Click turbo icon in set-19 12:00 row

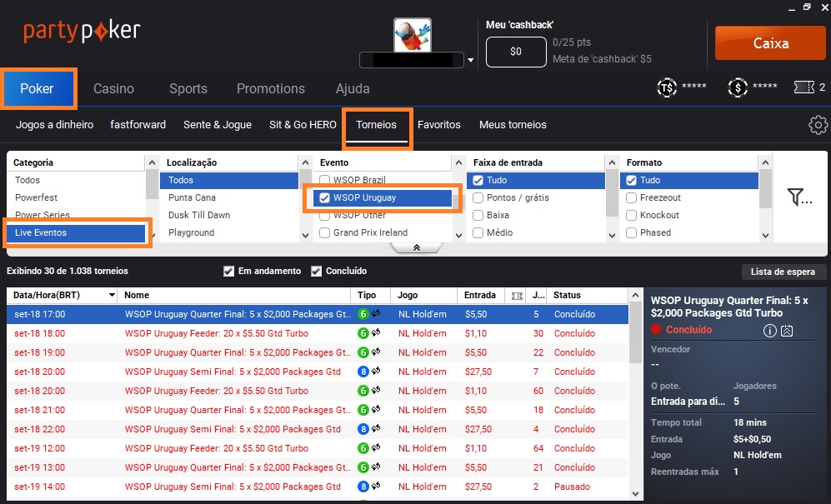[x=376, y=448]
